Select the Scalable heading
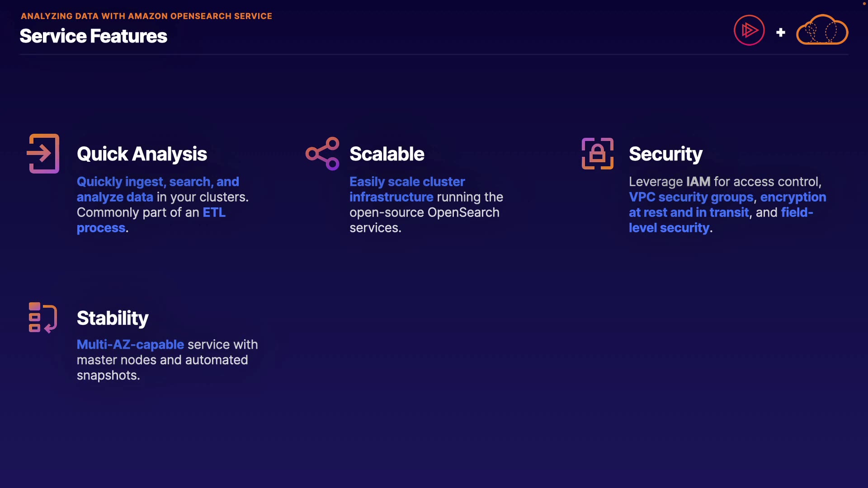868x488 pixels. tap(387, 154)
